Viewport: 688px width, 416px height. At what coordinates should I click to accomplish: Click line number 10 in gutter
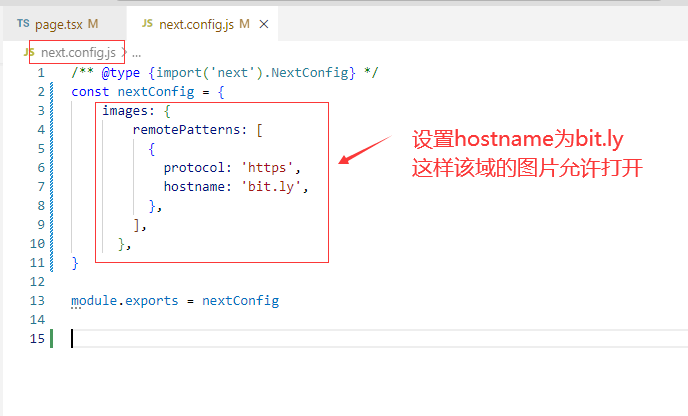point(37,244)
